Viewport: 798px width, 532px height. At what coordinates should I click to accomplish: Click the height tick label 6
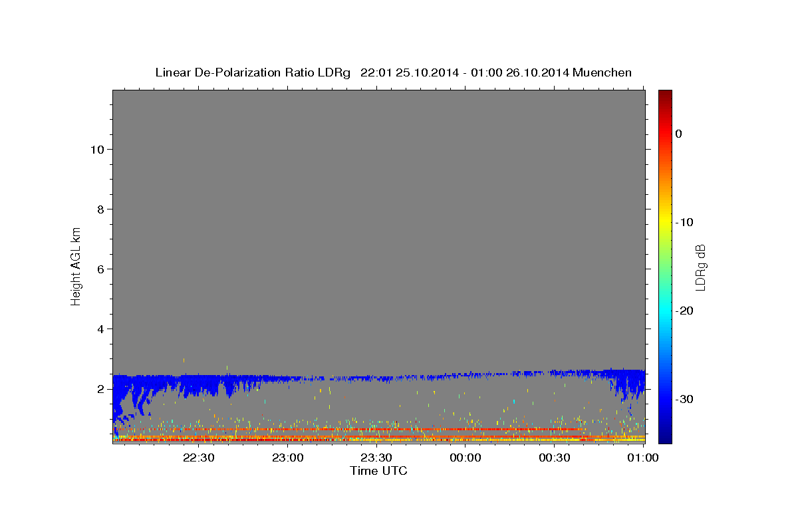[x=99, y=269]
